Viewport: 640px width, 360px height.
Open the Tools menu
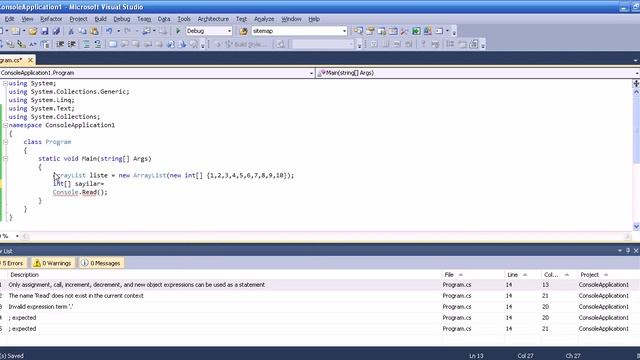click(184, 19)
